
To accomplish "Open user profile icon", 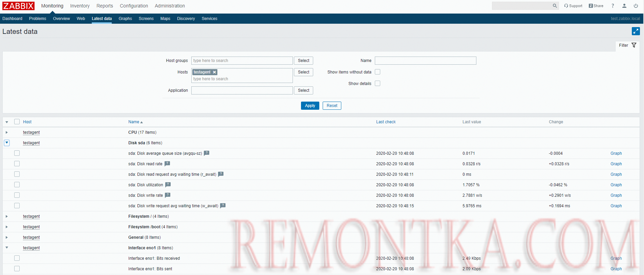I will pos(624,6).
